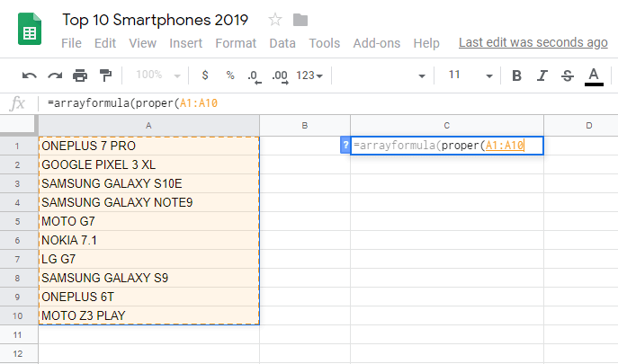The image size is (618, 364).
Task: Select cell LG G7
Action: click(x=148, y=259)
